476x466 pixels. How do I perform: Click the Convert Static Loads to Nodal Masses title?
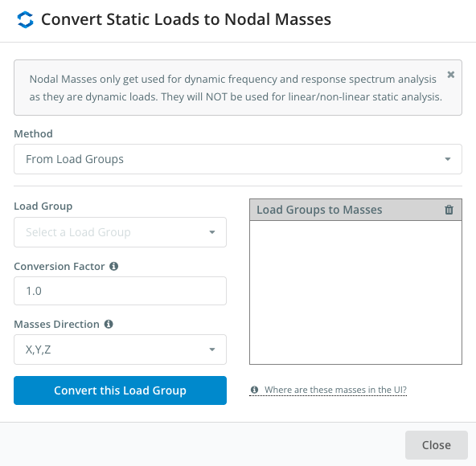pos(186,19)
